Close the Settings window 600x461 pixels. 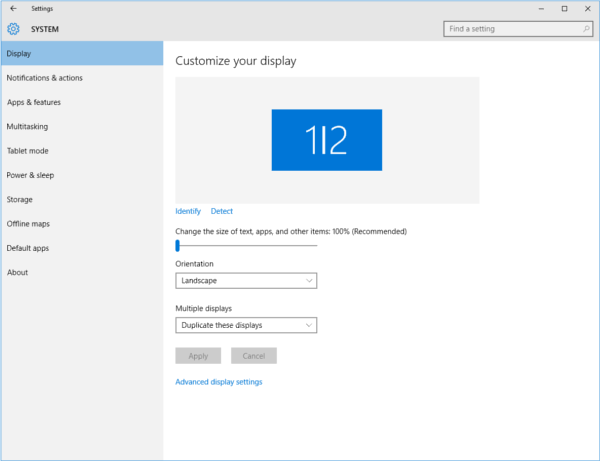click(x=588, y=8)
